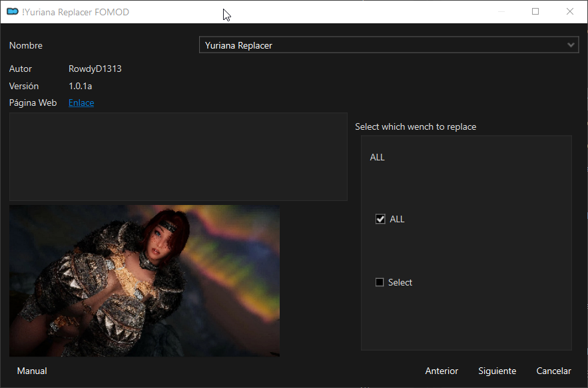Click the Mod Organizer icon in title bar

pos(13,11)
